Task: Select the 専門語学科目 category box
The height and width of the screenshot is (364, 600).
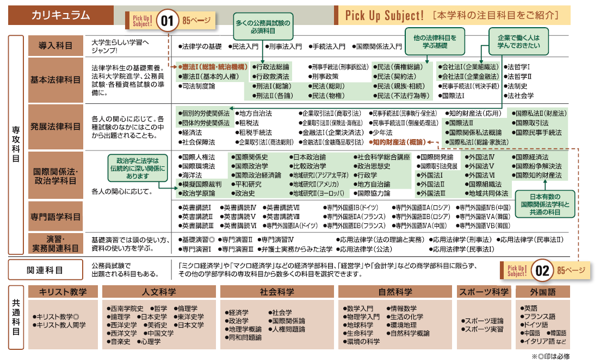Action: [55, 216]
